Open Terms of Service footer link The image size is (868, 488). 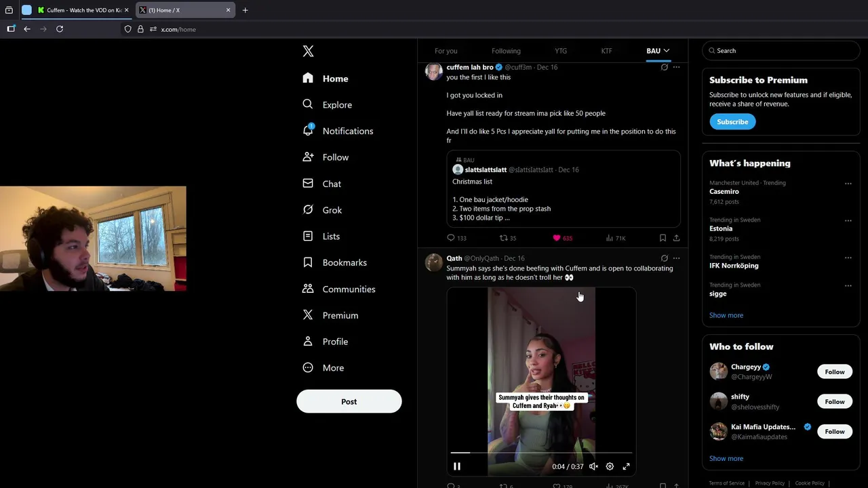click(x=727, y=483)
